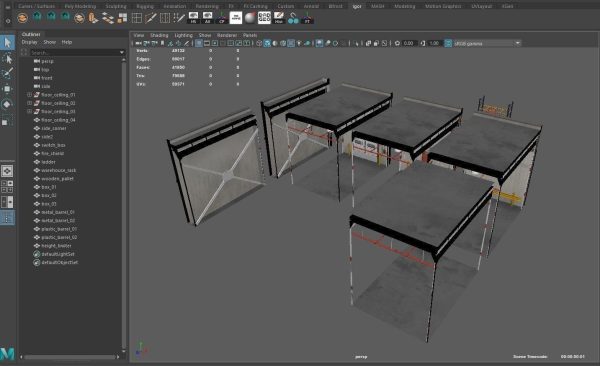Click the white QR-pattern shelf icon
The image size is (600, 366).
(x=264, y=18)
